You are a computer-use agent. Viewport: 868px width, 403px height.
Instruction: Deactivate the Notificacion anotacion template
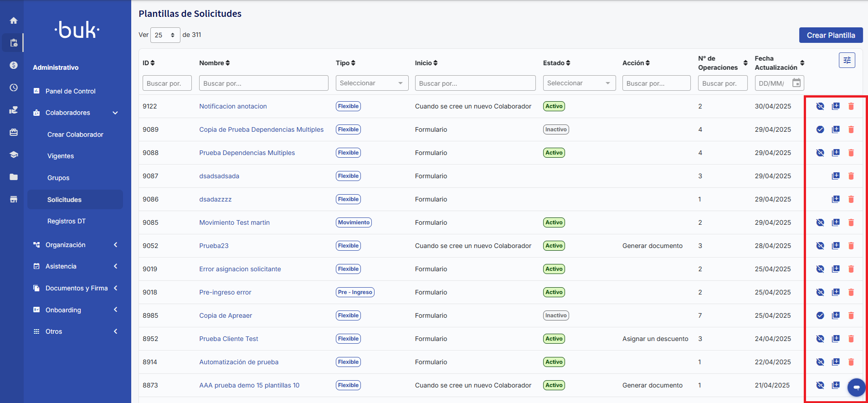[x=820, y=106]
